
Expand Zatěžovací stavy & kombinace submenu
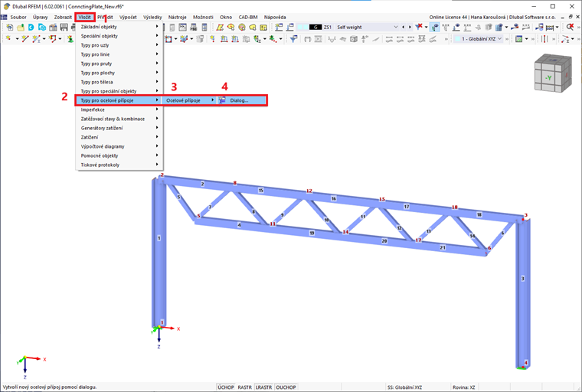pos(119,119)
